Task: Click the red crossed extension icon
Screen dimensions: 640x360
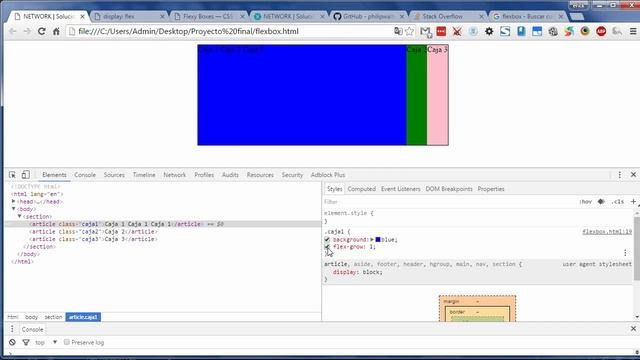Action: coord(457,31)
